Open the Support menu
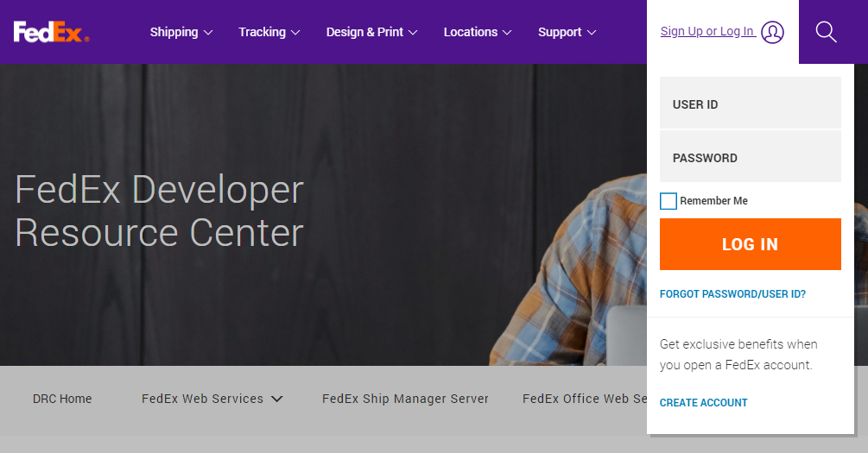This screenshot has height=453, width=868. point(560,32)
